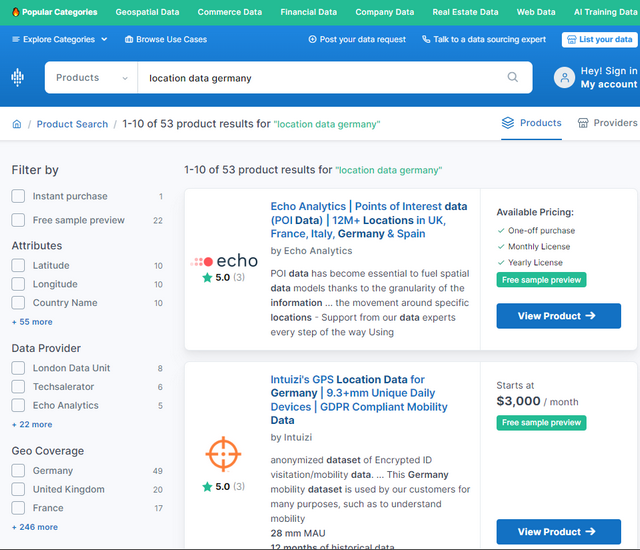The height and width of the screenshot is (550, 640).
Task: Select Techsalerator provider checkbox
Action: click(18, 387)
